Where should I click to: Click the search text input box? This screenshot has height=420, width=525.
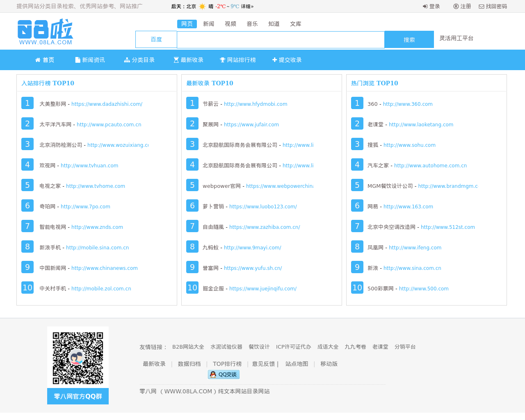point(281,40)
